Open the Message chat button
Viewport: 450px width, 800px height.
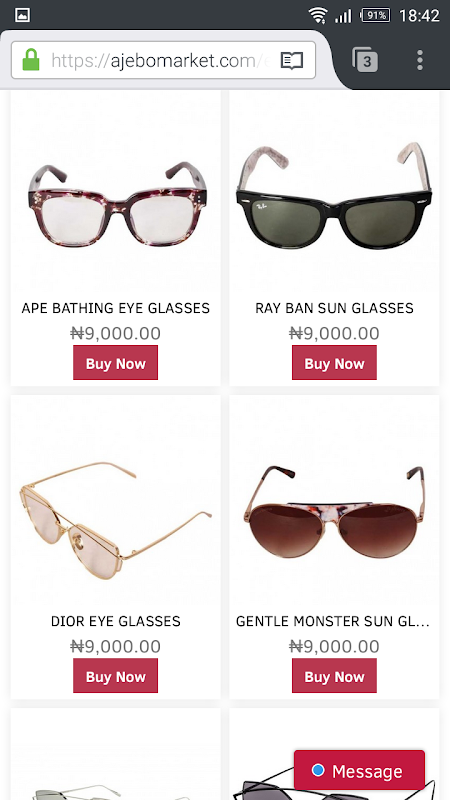coord(359,770)
